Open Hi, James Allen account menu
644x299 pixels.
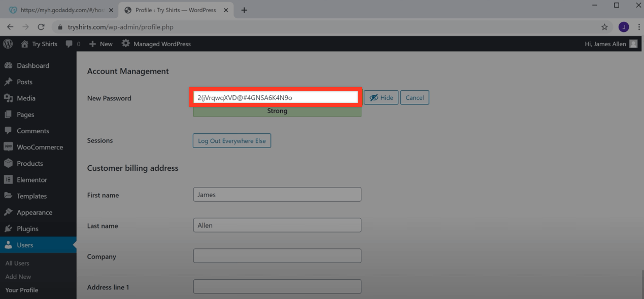611,44
